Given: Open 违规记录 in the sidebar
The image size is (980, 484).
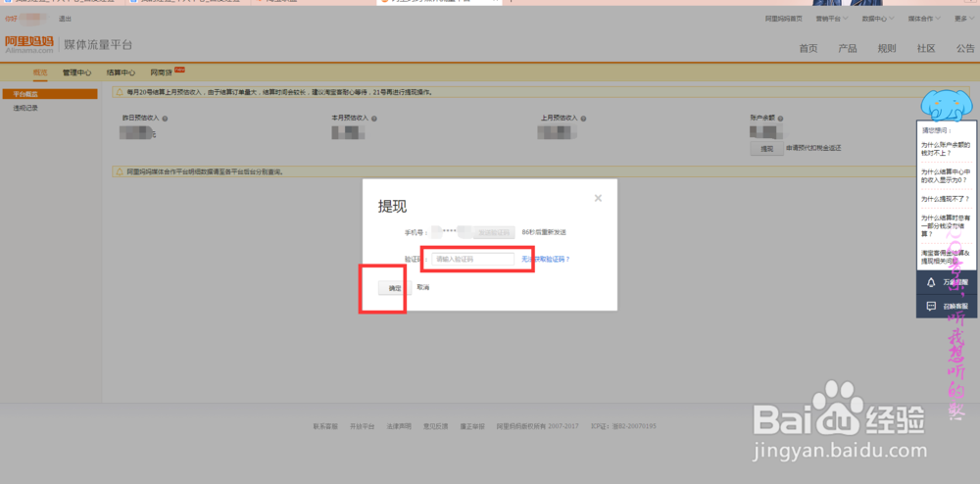Looking at the screenshot, I should (x=25, y=108).
